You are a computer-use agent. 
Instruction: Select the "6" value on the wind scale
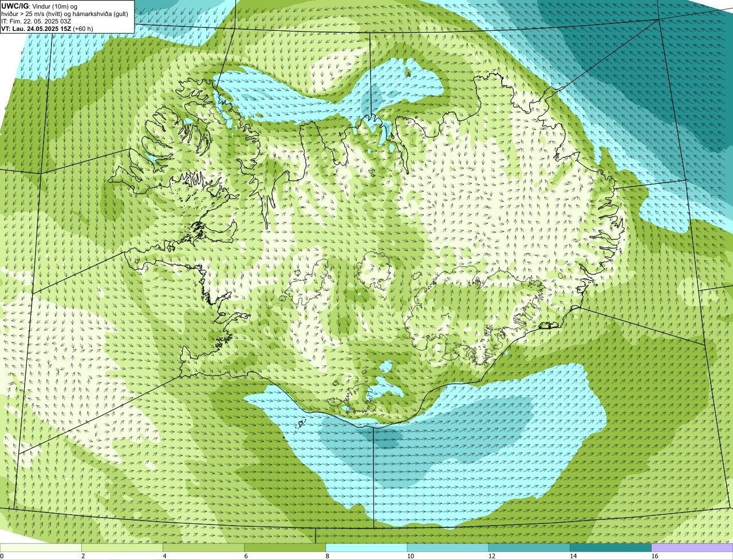(x=246, y=556)
